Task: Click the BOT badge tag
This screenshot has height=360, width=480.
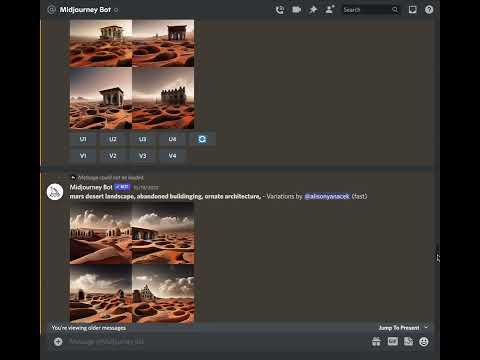Action: pyautogui.click(x=122, y=187)
